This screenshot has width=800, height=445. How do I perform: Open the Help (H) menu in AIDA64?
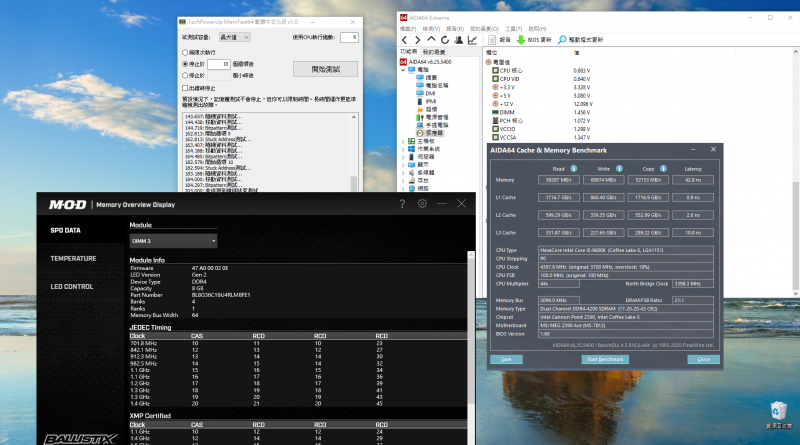point(537,29)
